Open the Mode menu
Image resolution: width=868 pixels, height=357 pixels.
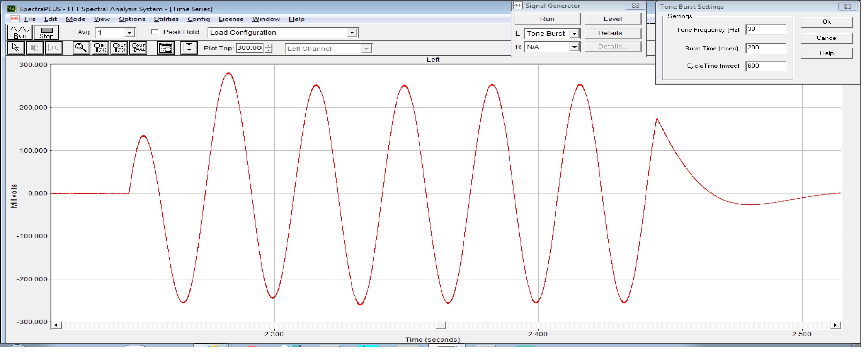pyautogui.click(x=75, y=19)
